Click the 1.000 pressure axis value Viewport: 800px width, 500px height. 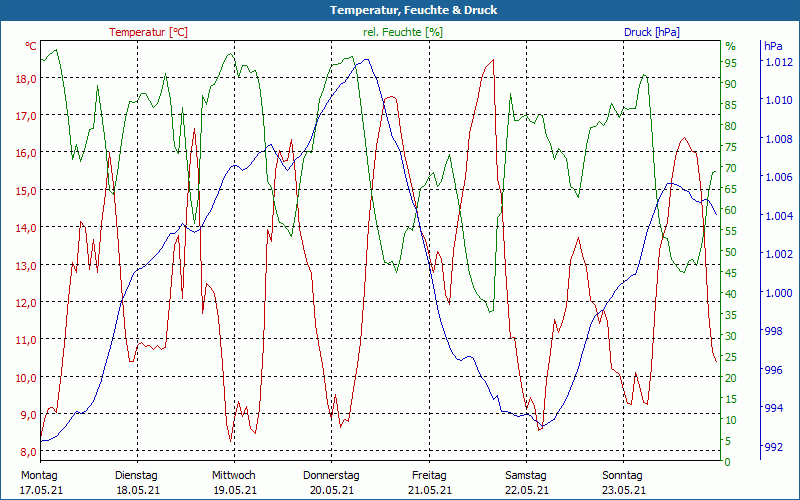[x=778, y=293]
